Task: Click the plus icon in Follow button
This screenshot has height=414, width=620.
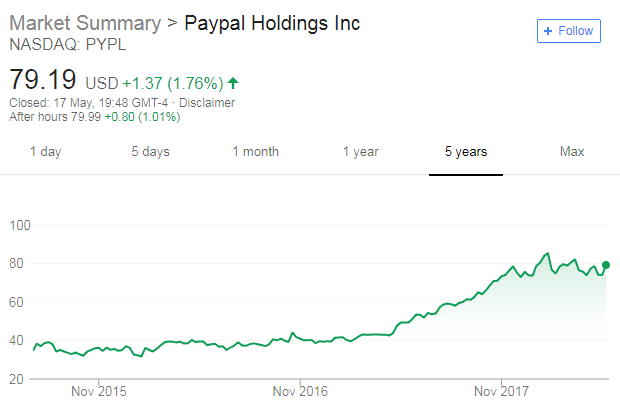Action: [x=547, y=31]
